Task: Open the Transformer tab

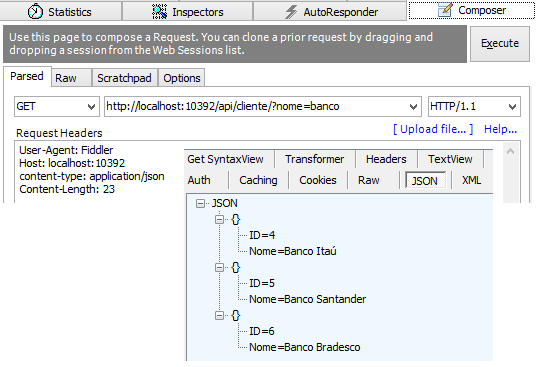Action: pyautogui.click(x=315, y=159)
